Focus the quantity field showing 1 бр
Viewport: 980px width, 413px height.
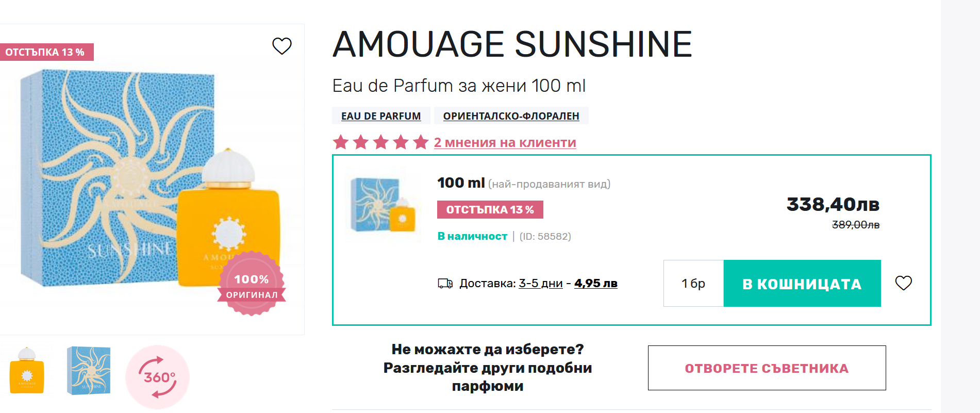693,284
